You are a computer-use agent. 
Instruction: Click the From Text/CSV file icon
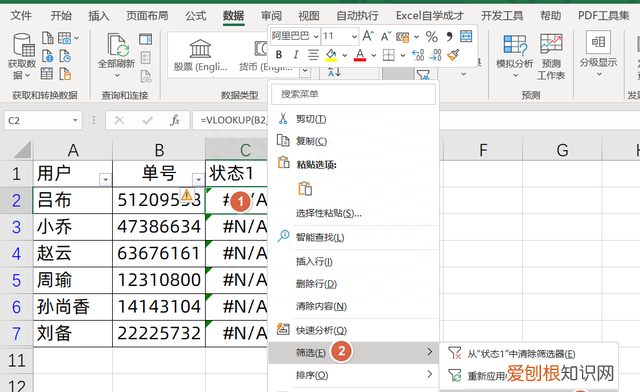pos(48,38)
